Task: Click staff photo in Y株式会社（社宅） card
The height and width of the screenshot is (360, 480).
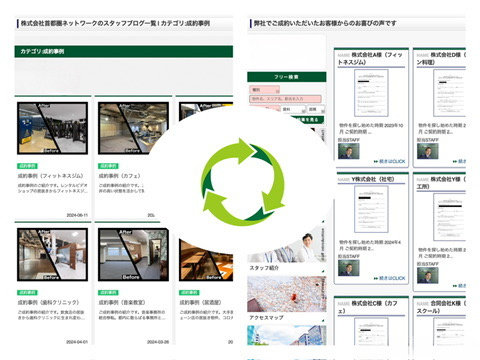Action: pyautogui.click(x=349, y=268)
